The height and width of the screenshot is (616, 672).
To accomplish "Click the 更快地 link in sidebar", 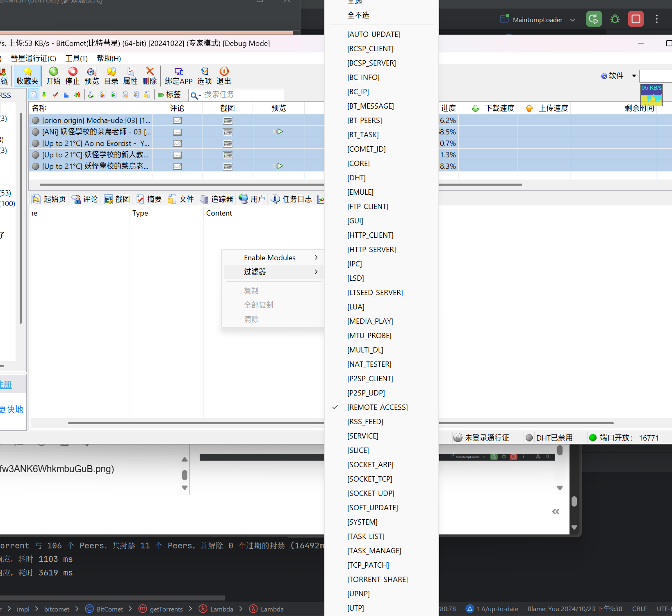I will tap(11, 409).
